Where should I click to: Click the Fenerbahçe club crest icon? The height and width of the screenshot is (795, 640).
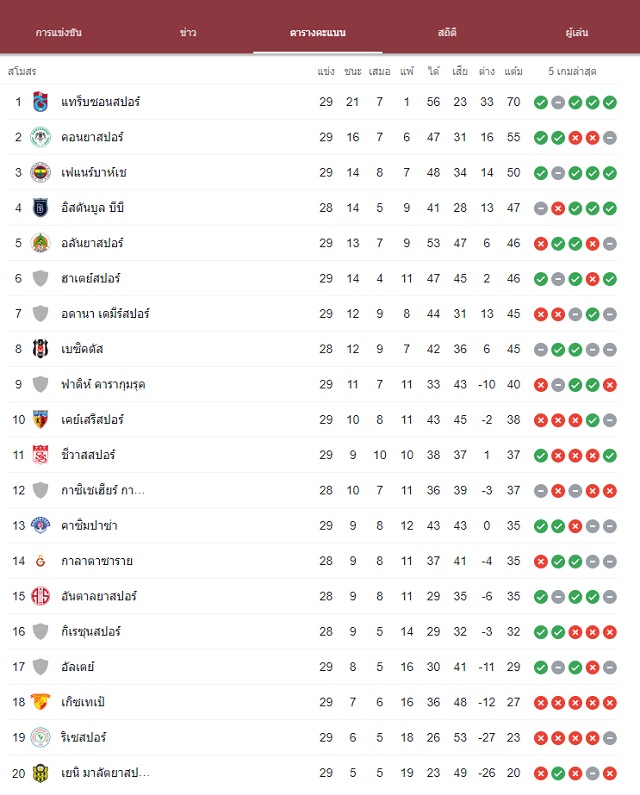(x=40, y=172)
